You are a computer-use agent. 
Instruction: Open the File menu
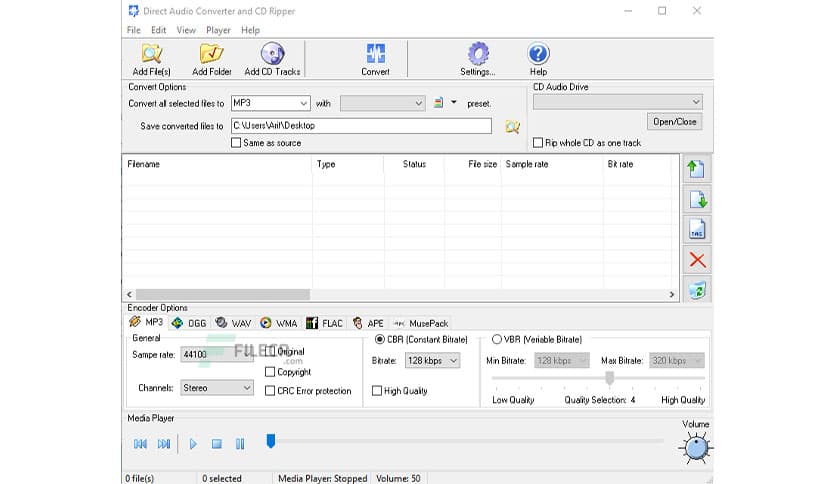(134, 30)
